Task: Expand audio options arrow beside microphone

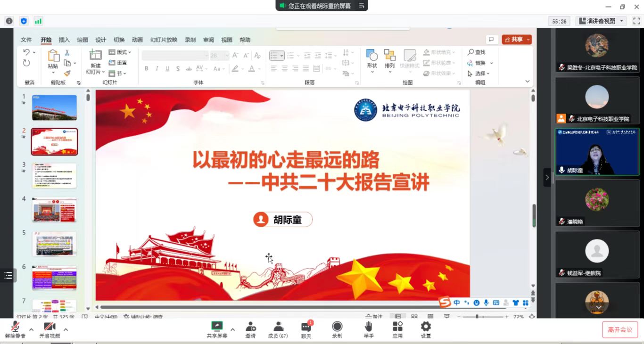Action: click(31, 329)
